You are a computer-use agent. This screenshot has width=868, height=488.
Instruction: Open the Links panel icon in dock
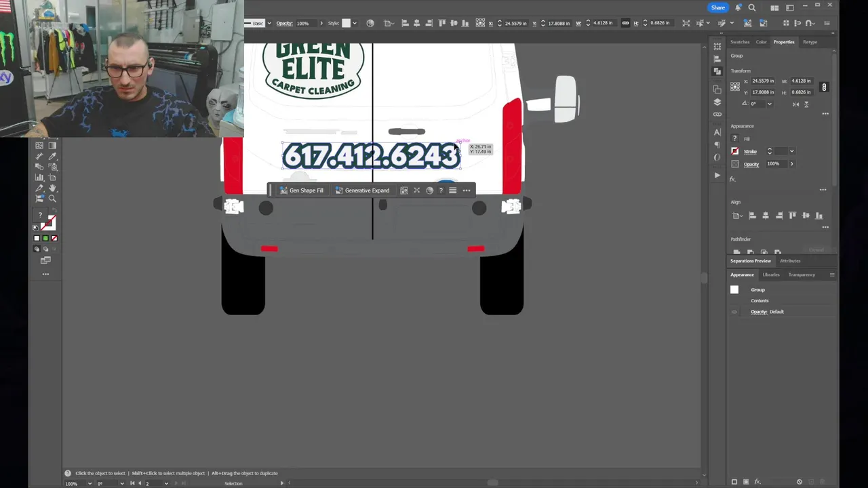(717, 115)
